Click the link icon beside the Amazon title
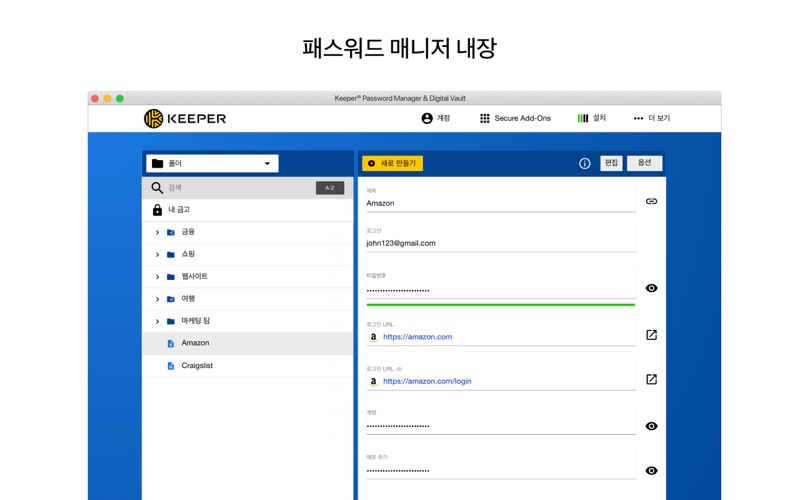Viewport: 800px width, 500px height. click(x=651, y=201)
